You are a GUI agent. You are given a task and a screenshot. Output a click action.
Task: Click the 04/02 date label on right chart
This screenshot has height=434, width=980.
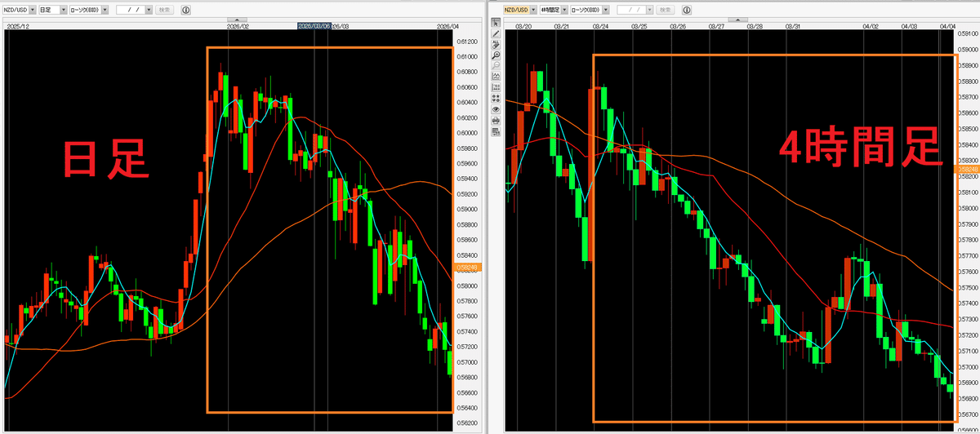[x=871, y=26]
